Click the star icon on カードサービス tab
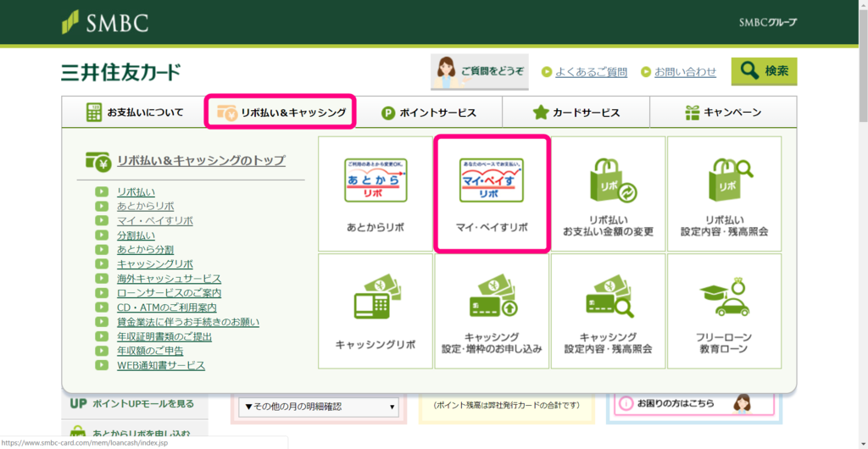 click(540, 113)
